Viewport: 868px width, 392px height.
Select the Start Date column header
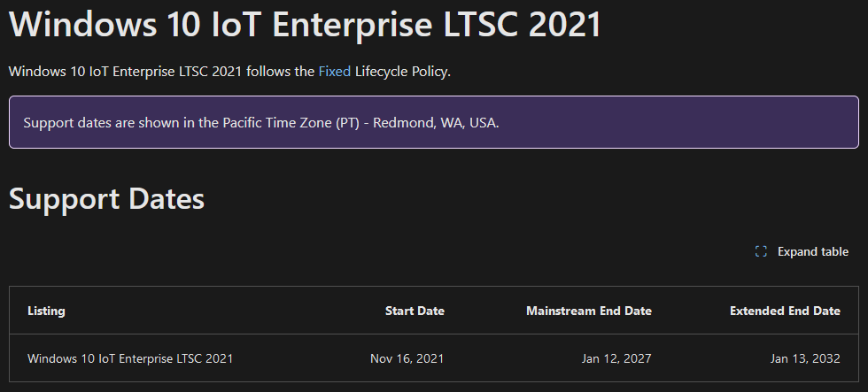click(415, 311)
